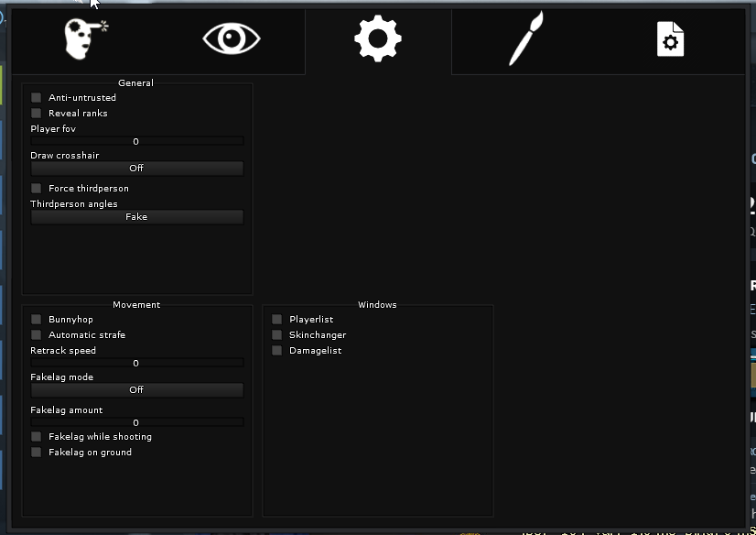Open the aimbot headshot tab icon
Screen dimensions: 756x535
click(86, 39)
